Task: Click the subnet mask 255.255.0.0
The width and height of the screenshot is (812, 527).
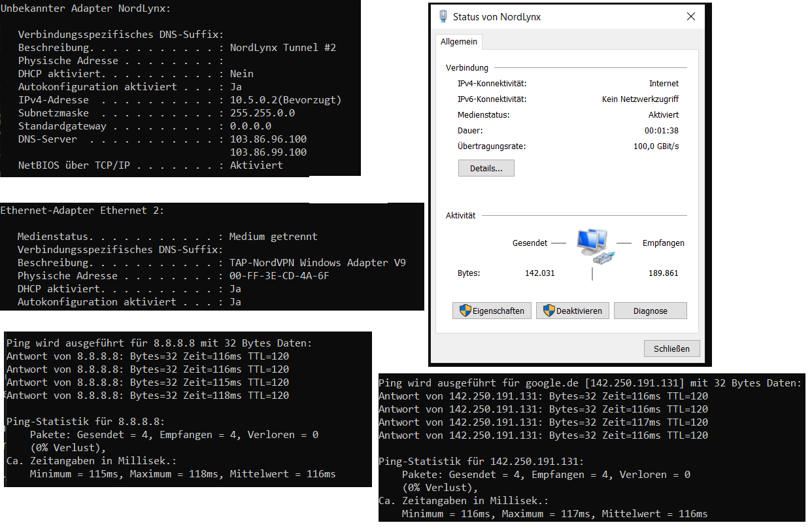Action: coord(262,113)
